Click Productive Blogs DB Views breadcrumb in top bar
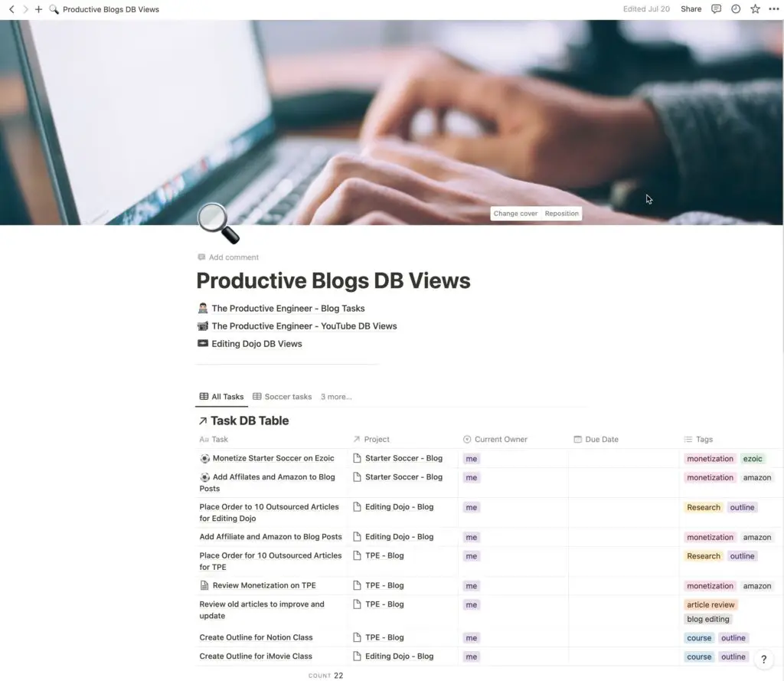 point(110,9)
